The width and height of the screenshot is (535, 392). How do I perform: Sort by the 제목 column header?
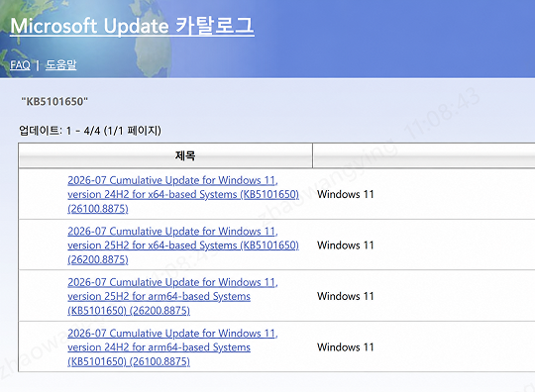click(x=185, y=155)
